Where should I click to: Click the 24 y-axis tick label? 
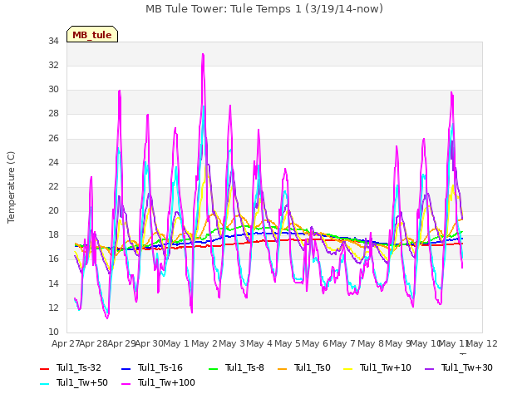click(x=53, y=162)
